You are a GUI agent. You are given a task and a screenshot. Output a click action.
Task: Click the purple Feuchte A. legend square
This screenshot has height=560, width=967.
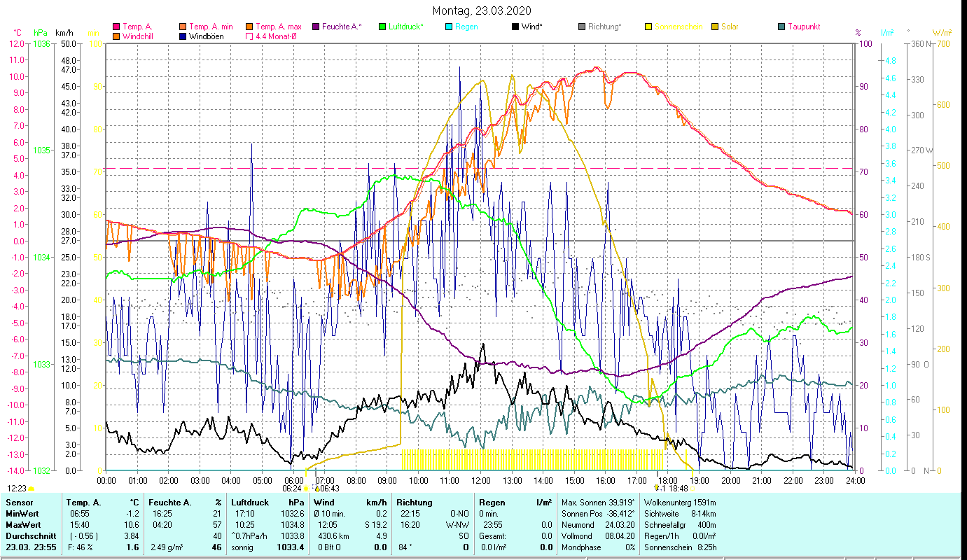[316, 27]
